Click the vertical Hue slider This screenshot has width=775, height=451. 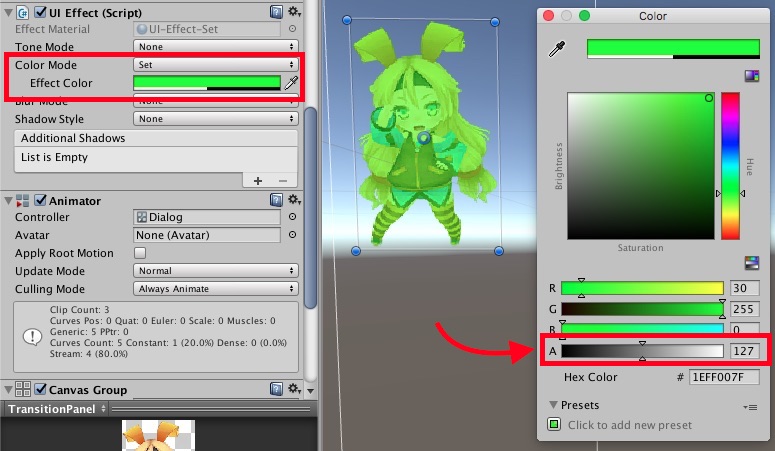[731, 166]
